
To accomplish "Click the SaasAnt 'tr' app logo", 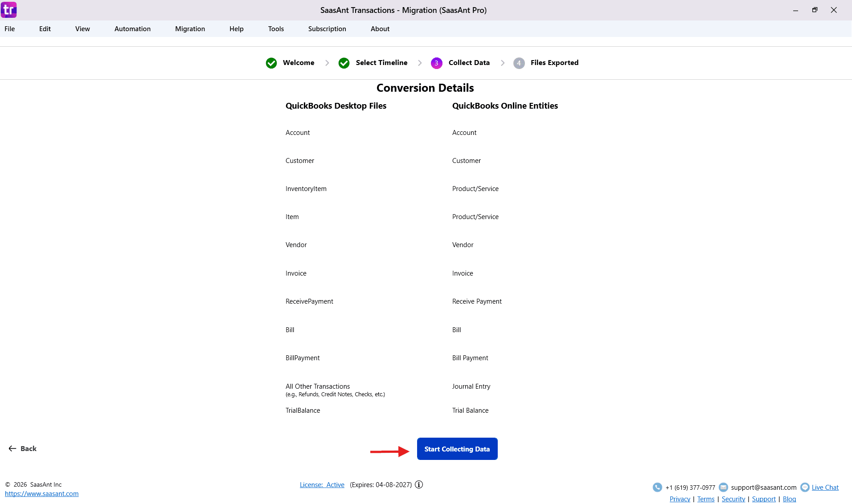I will click(9, 9).
